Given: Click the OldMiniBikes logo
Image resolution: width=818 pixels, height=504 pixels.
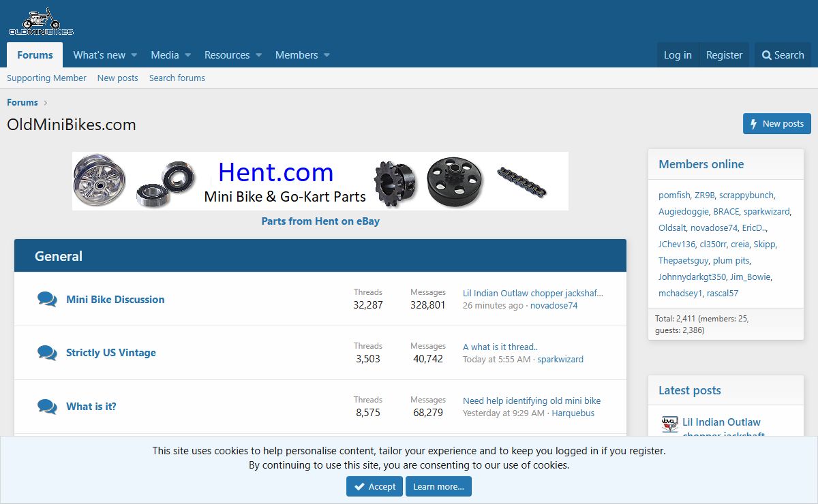Looking at the screenshot, I should tap(41, 22).
